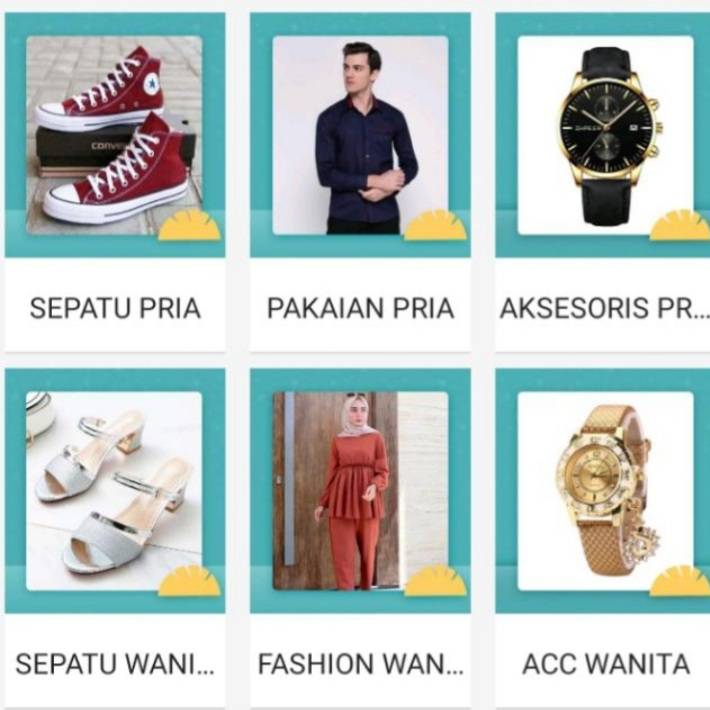The width and height of the screenshot is (710, 710).
Task: Select the PAKAIAN PRIA category label
Action: (x=360, y=308)
